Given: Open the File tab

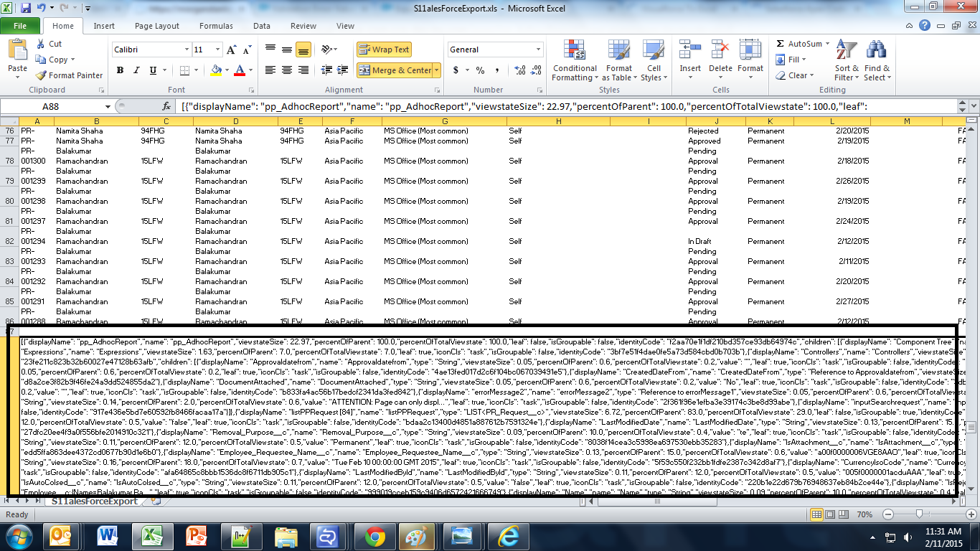Looking at the screenshot, I should pos(20,26).
